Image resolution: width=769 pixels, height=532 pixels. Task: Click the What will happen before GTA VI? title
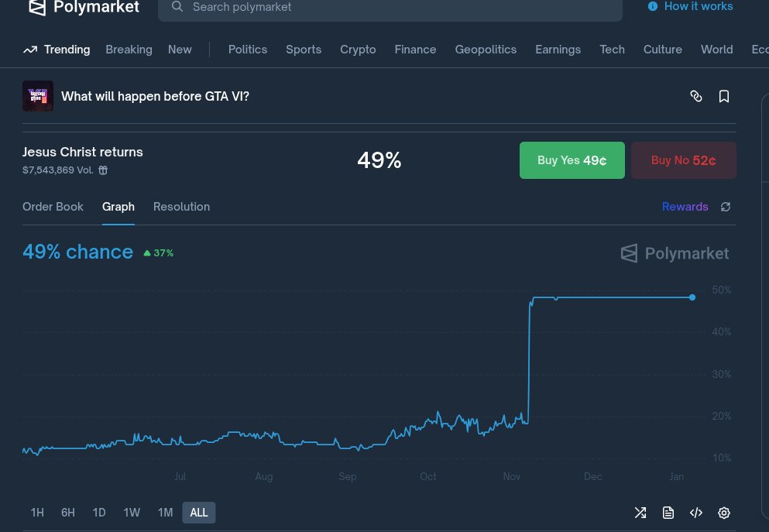(155, 96)
